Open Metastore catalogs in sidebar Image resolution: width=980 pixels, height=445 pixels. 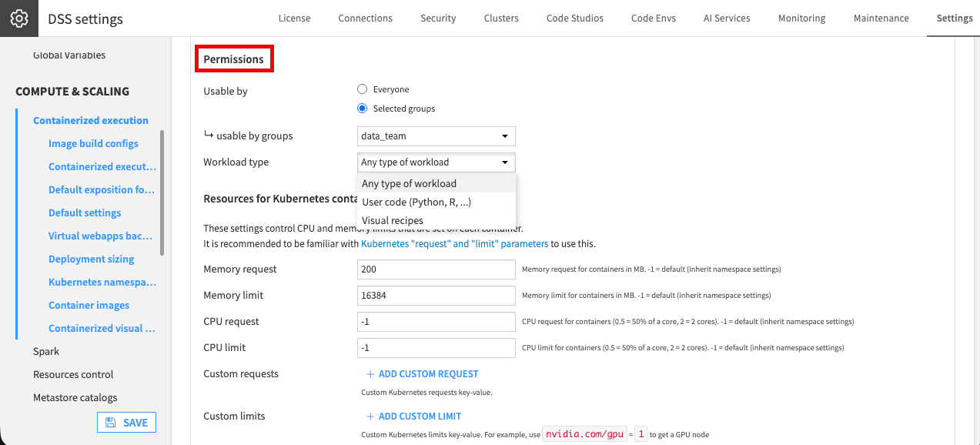(75, 398)
